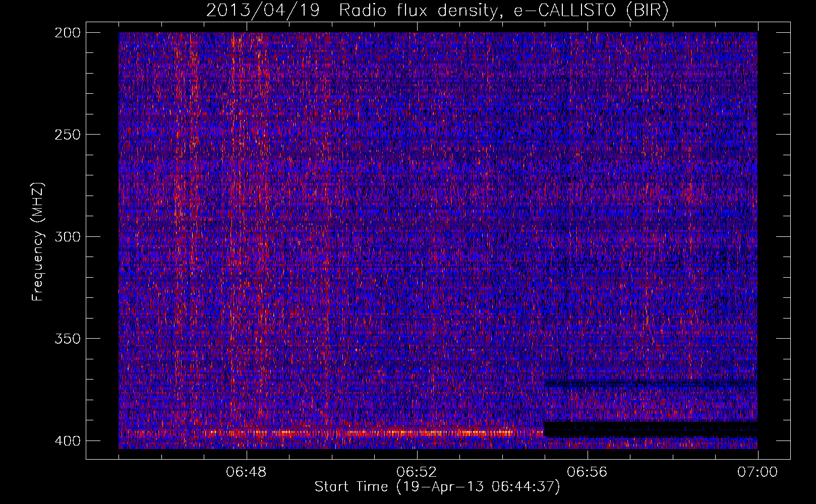Click the 06:56 time tick label
This screenshot has height=504, width=816.
pyautogui.click(x=587, y=472)
